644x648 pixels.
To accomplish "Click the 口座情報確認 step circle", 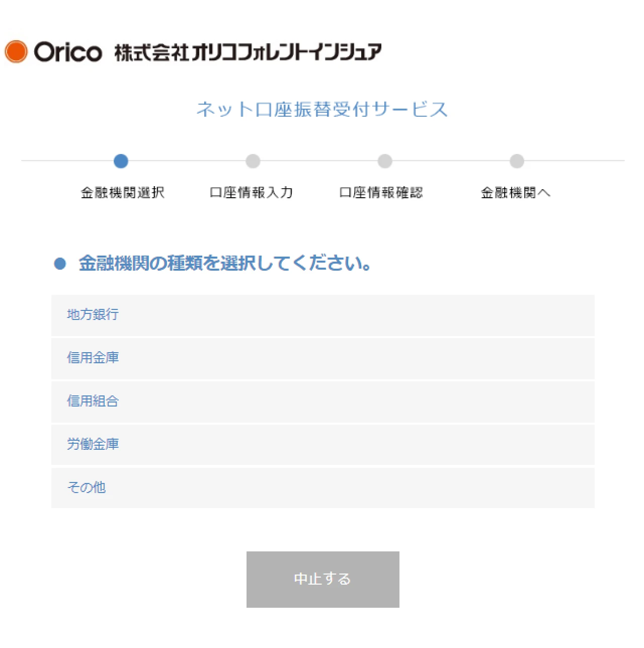I will pos(384,161).
